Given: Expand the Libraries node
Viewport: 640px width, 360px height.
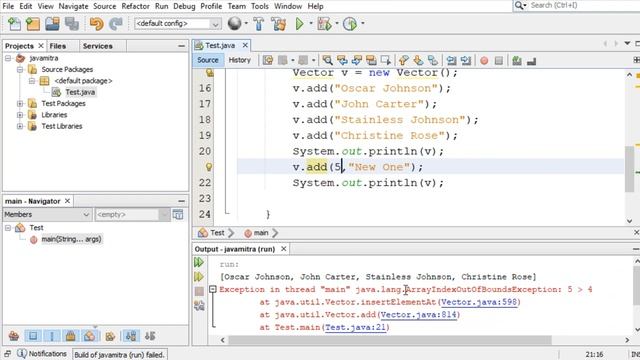Looking at the screenshot, I should pyautogui.click(x=20, y=115).
